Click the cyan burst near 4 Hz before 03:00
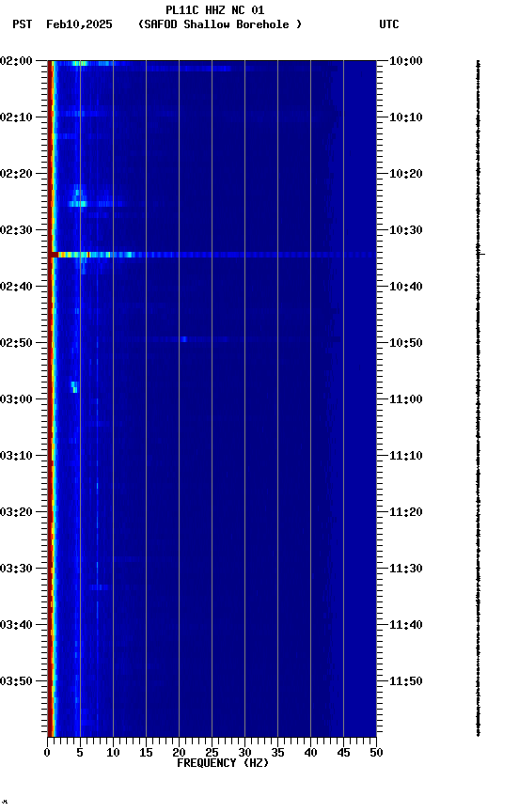The height and width of the screenshot is (812, 519). click(x=74, y=387)
